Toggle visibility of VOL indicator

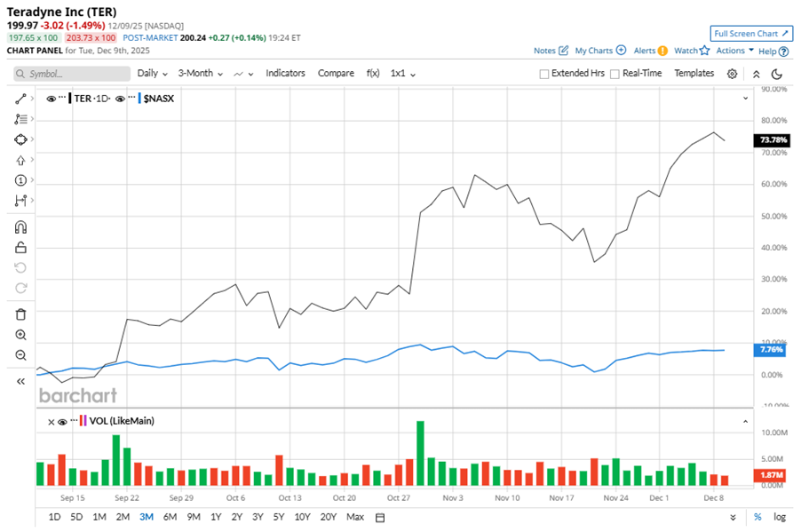tap(62, 422)
